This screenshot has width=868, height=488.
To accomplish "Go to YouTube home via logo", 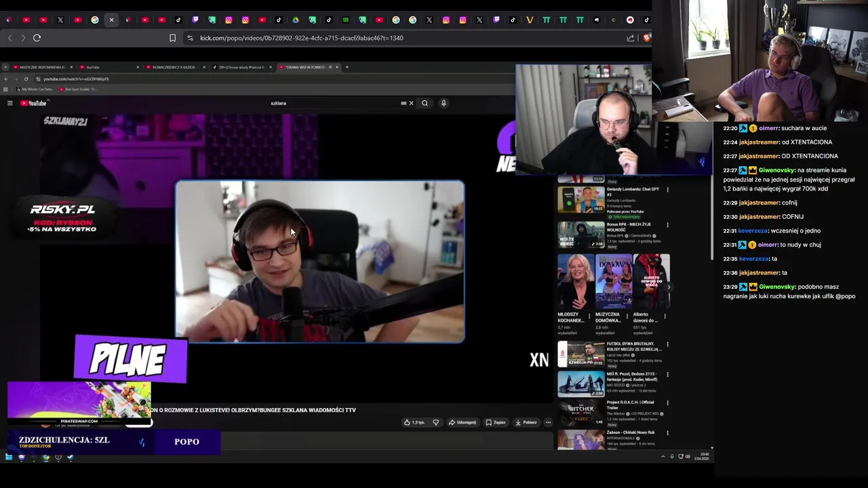I will click(33, 103).
